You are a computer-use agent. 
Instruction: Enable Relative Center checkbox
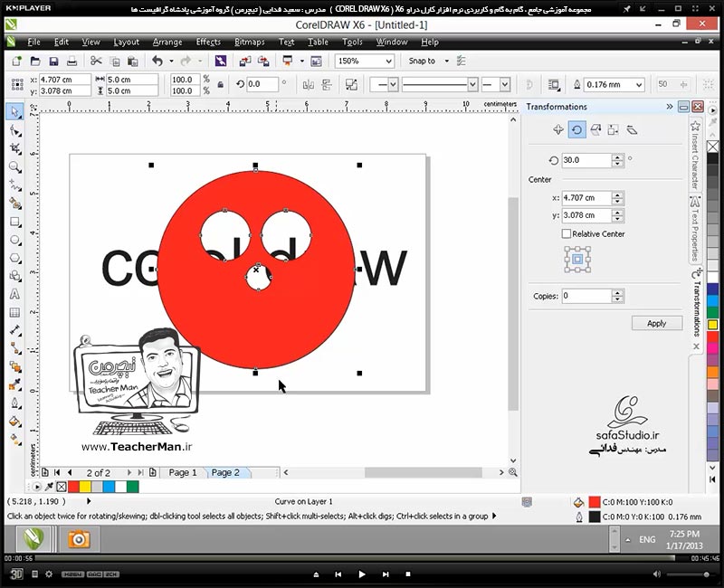click(567, 233)
